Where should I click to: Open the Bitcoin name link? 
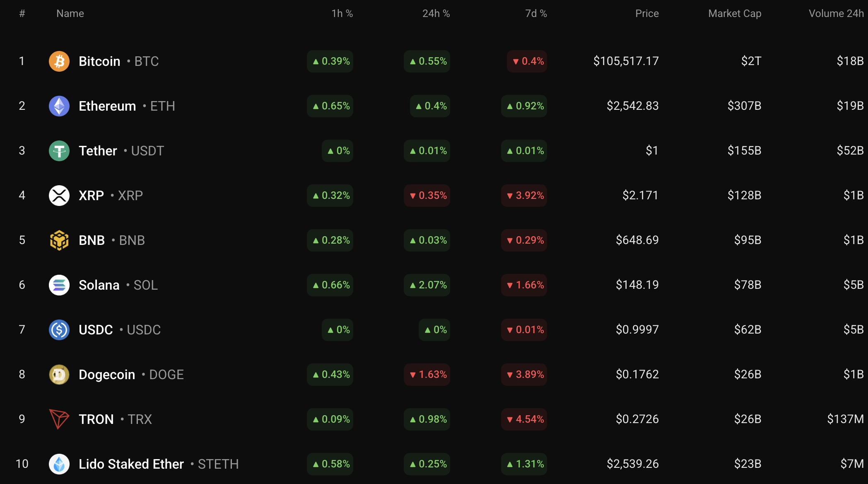tap(99, 61)
